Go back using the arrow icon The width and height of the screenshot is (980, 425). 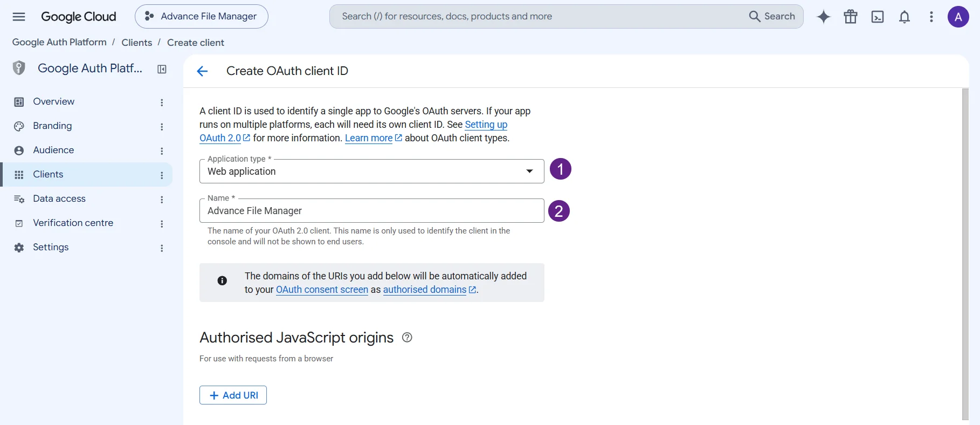202,71
